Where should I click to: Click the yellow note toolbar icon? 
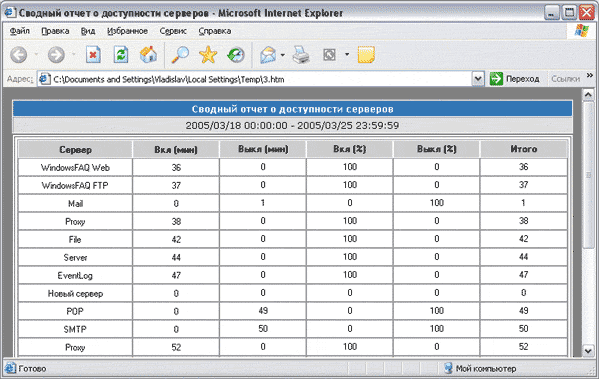point(366,55)
